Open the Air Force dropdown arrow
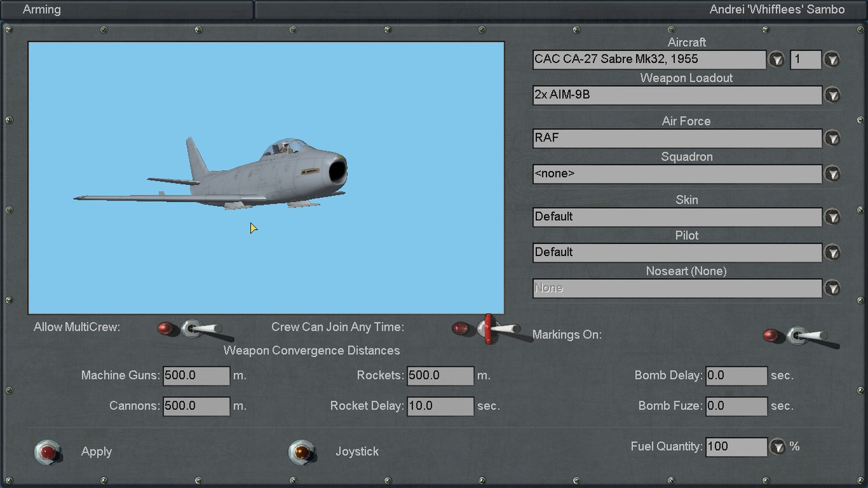The width and height of the screenshot is (868, 488). [x=832, y=138]
